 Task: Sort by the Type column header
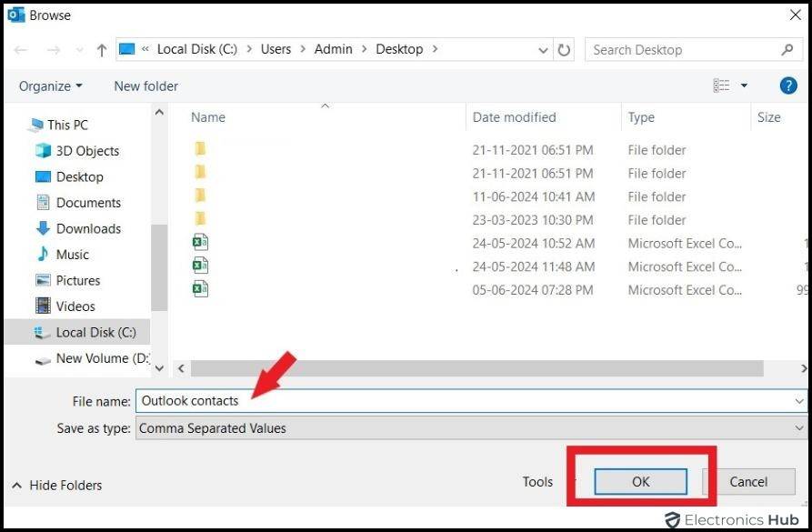[x=641, y=117]
